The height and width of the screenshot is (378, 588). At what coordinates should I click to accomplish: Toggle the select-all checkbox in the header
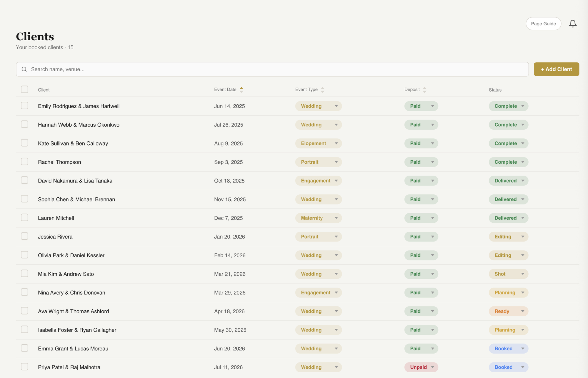tap(25, 89)
